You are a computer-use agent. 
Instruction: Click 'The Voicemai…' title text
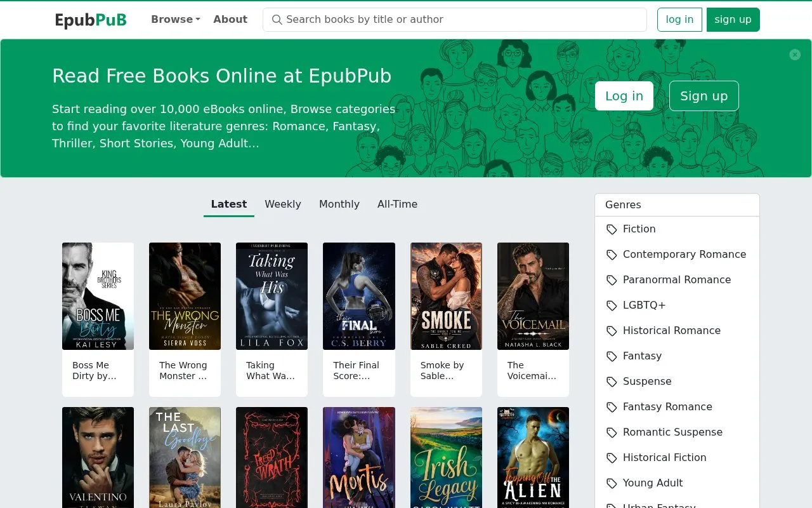coord(532,370)
